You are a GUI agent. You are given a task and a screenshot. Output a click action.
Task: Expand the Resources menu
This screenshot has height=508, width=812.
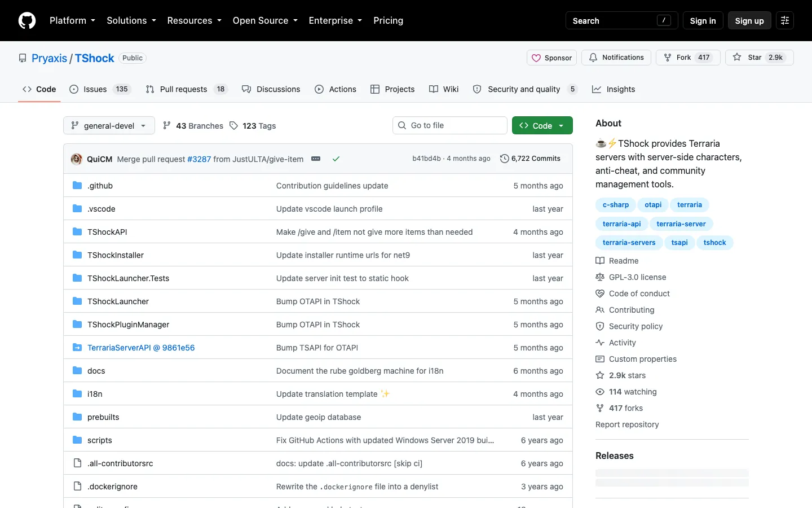tap(195, 20)
